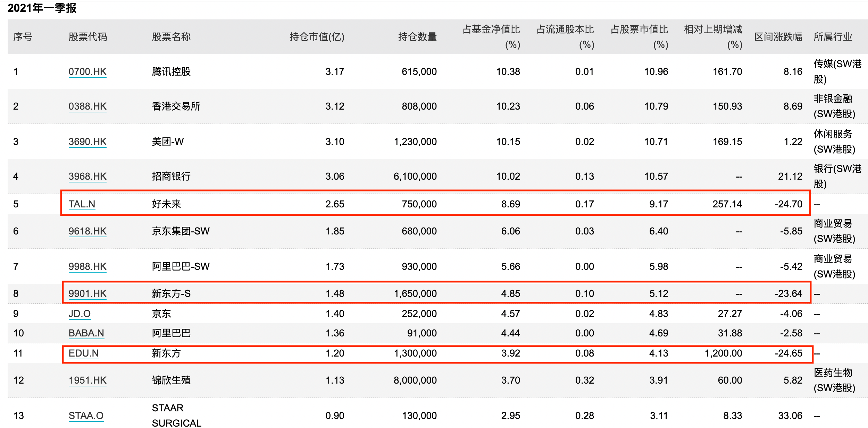Select the stock name 腾讯控股
The width and height of the screenshot is (868, 428).
[x=171, y=72]
